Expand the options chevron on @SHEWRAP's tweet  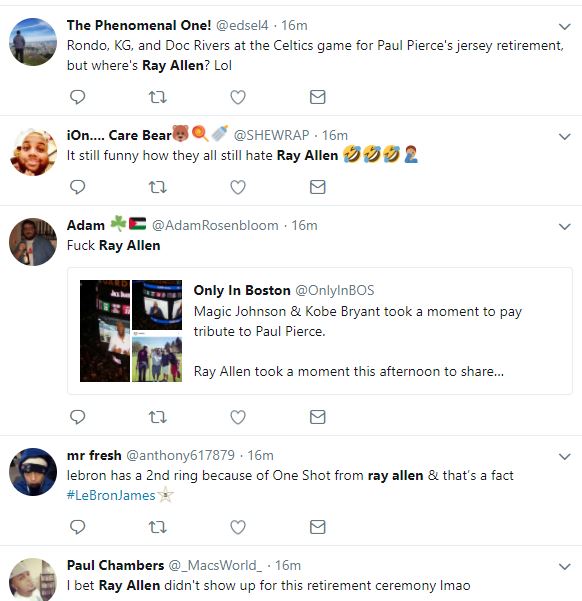click(564, 136)
